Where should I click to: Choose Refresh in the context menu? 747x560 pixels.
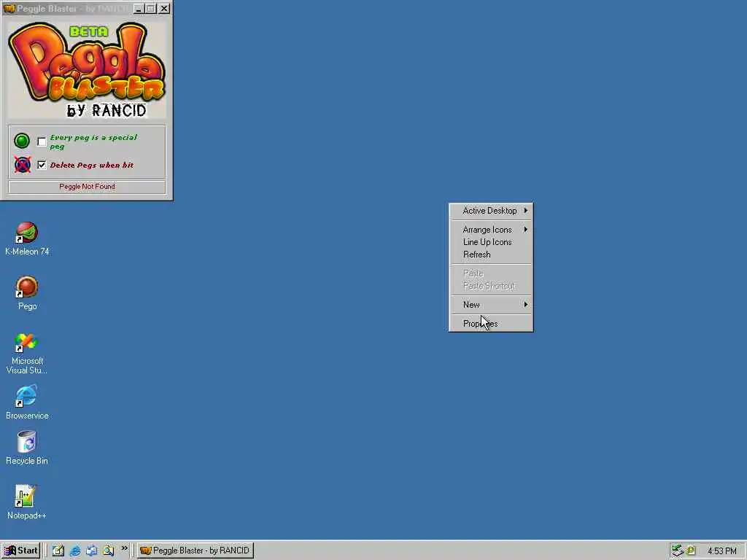491,254
